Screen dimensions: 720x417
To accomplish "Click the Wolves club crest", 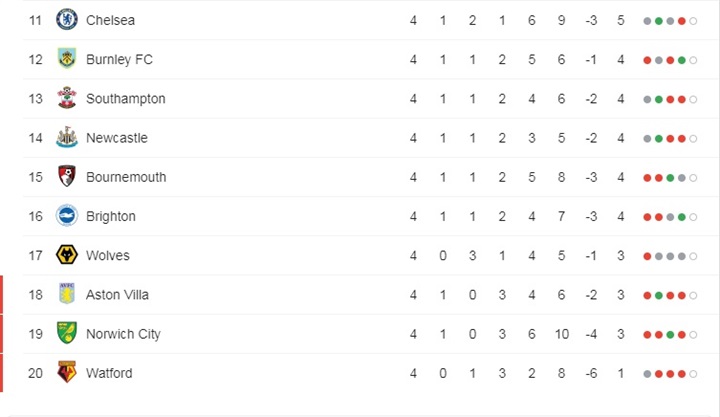I will click(67, 255).
